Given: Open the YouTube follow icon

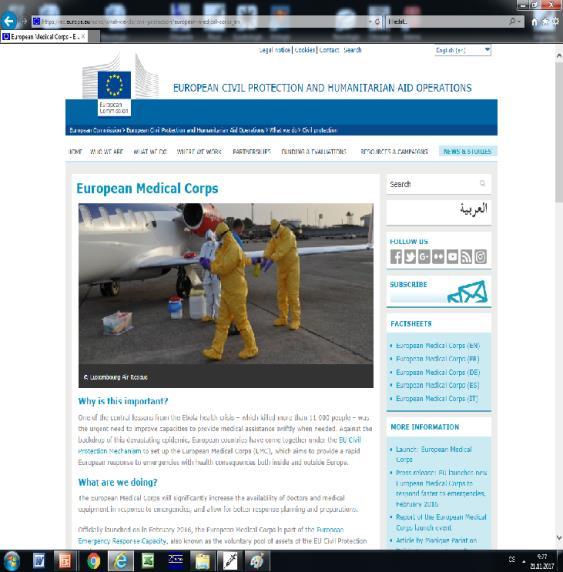Looking at the screenshot, I should coord(452,257).
